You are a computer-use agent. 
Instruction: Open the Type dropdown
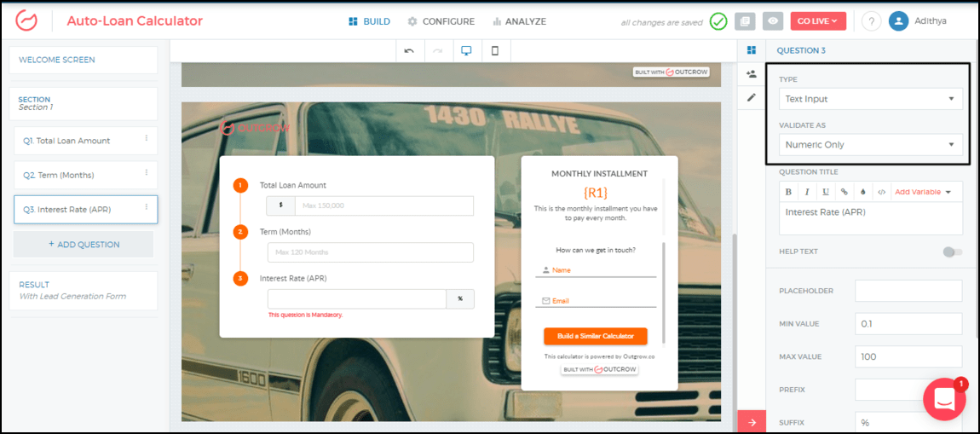click(871, 99)
